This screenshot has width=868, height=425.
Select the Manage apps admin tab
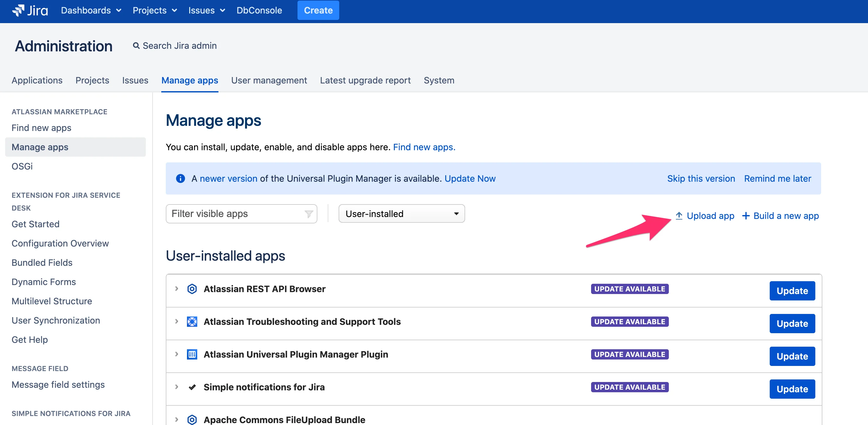pos(190,81)
